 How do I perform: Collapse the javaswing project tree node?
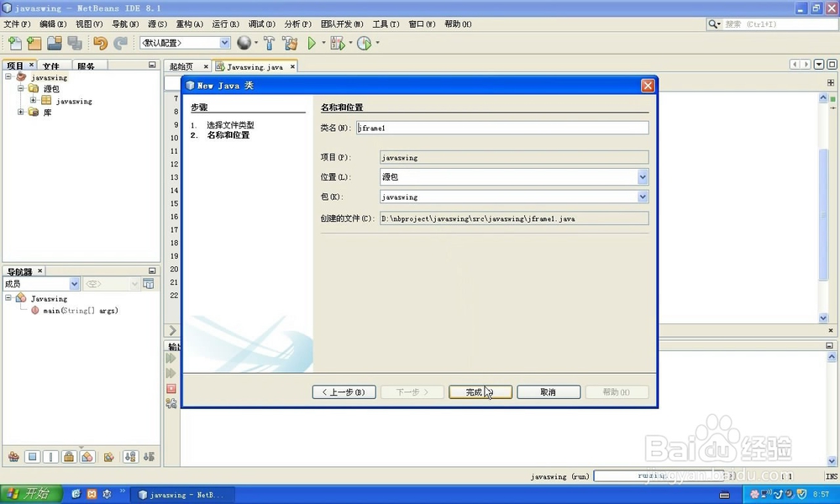[x=8, y=76]
